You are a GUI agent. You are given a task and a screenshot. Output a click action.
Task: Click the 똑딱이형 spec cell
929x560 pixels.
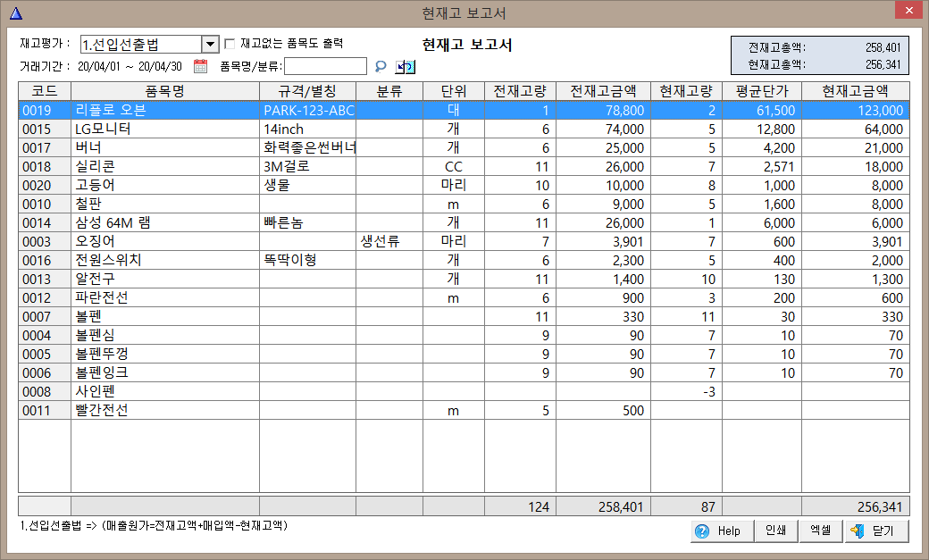308,260
